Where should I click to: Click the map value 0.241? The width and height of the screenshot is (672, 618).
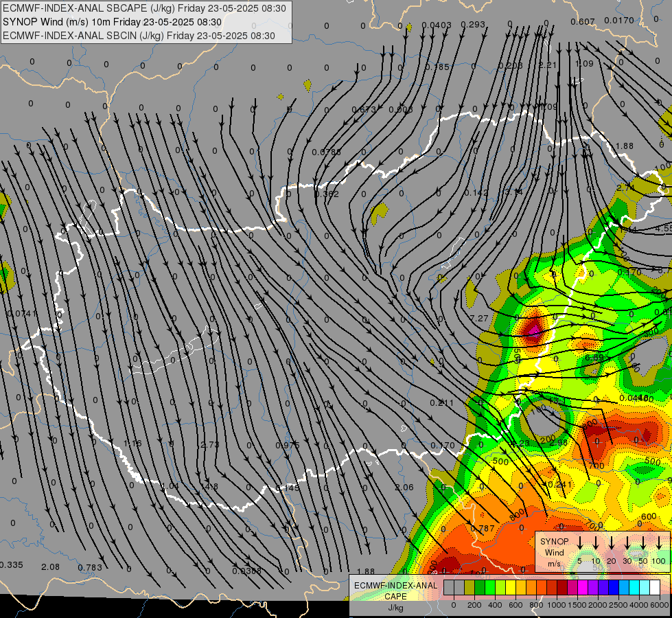560,484
